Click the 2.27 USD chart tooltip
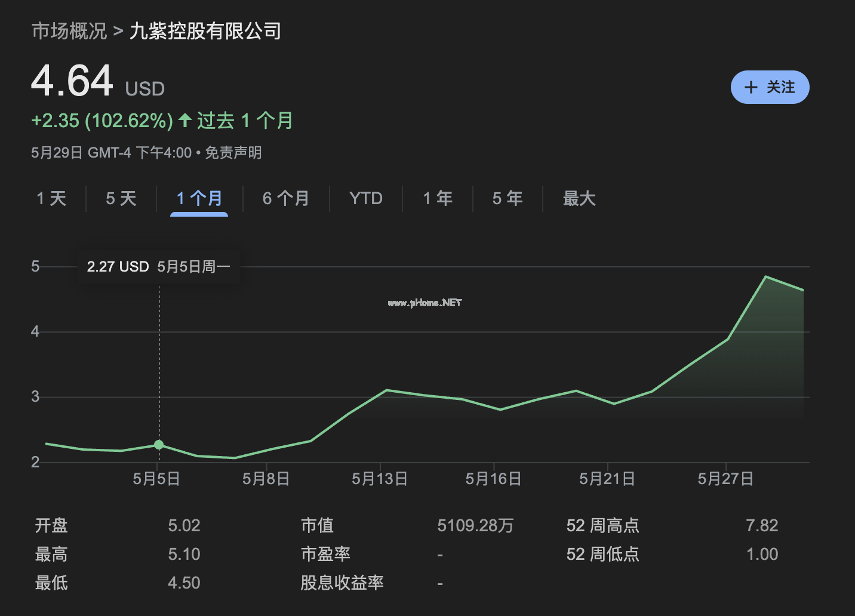 coord(159,267)
